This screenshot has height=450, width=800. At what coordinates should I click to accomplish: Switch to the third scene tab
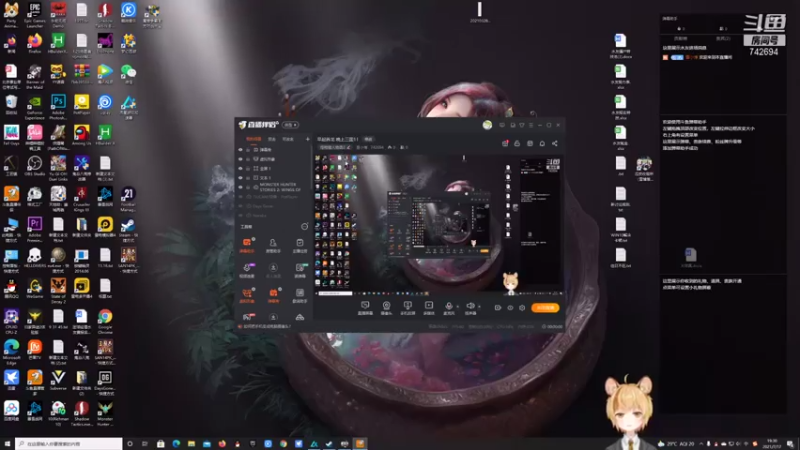tap(288, 139)
